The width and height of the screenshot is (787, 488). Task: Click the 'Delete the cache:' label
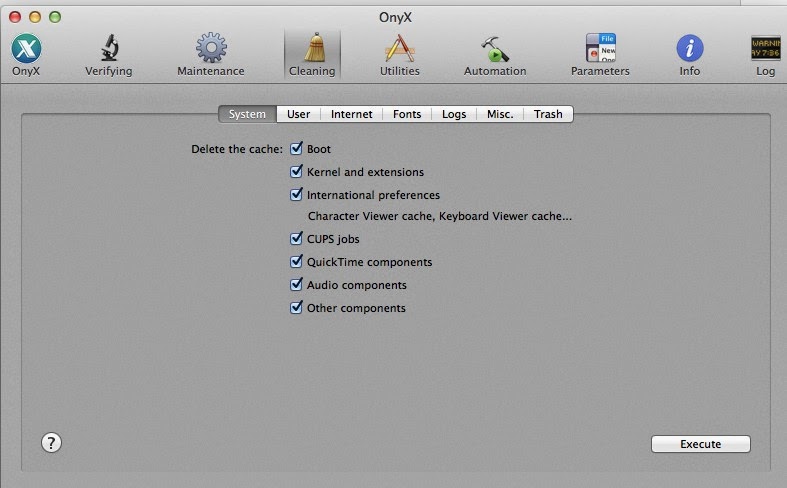[x=237, y=149]
